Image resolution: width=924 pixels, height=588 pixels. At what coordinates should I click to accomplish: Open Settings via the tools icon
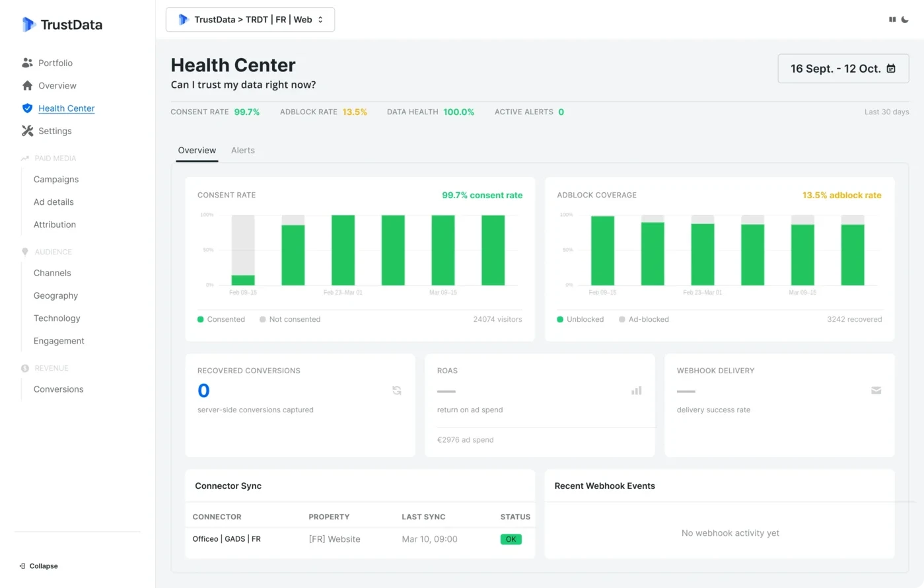(26, 131)
